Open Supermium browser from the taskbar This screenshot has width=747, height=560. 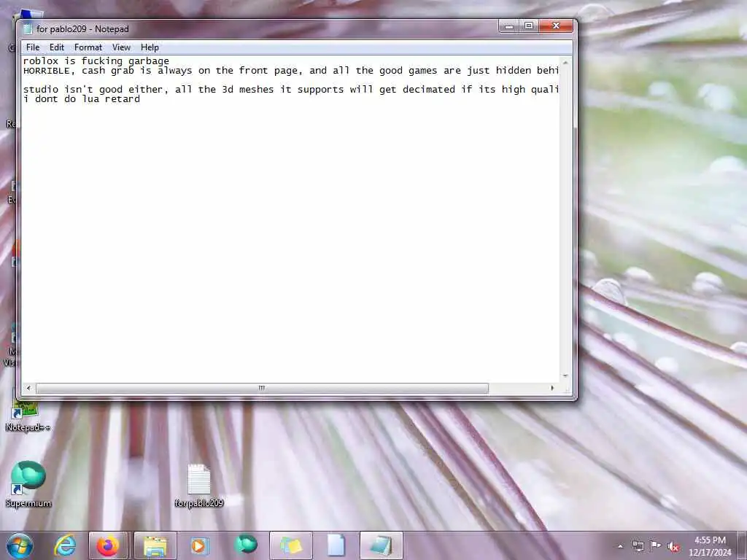click(x=246, y=545)
